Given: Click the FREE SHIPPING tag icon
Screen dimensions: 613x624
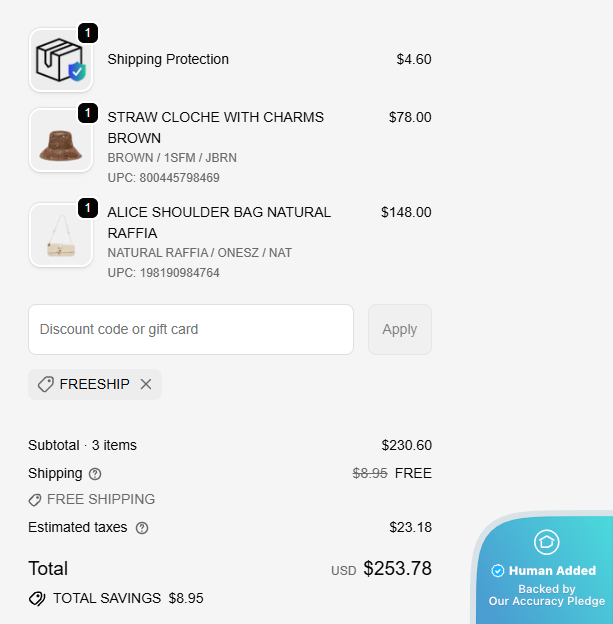Looking at the screenshot, I should tap(35, 500).
